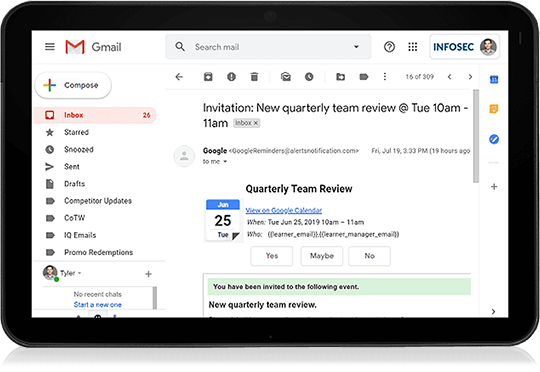Click 'View on Google Calendar' link

click(283, 210)
